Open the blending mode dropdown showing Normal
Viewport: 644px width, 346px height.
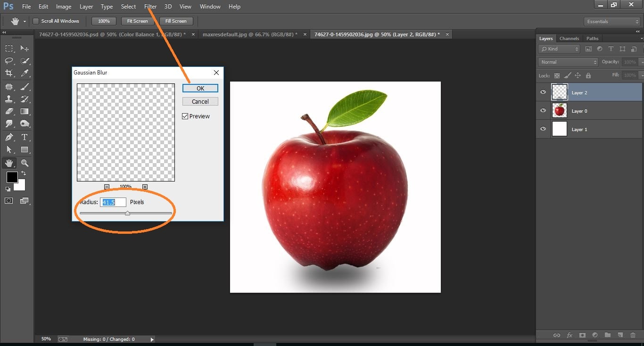(567, 61)
